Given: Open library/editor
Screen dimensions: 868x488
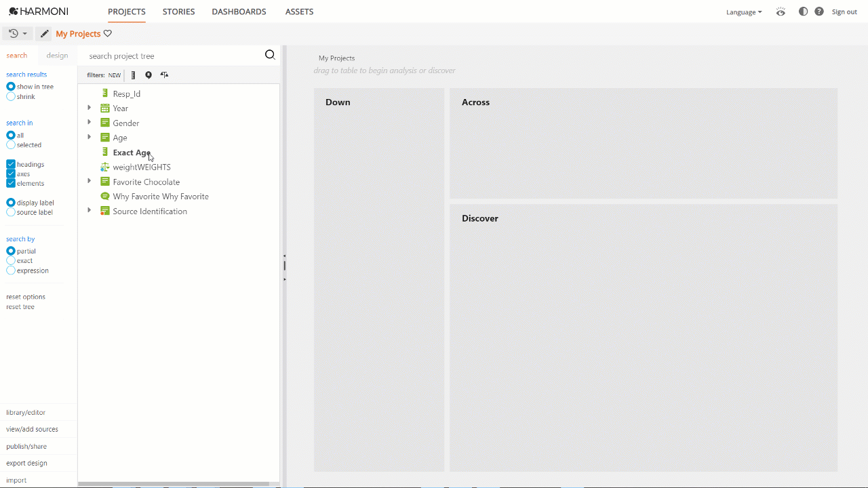Looking at the screenshot, I should point(26,412).
